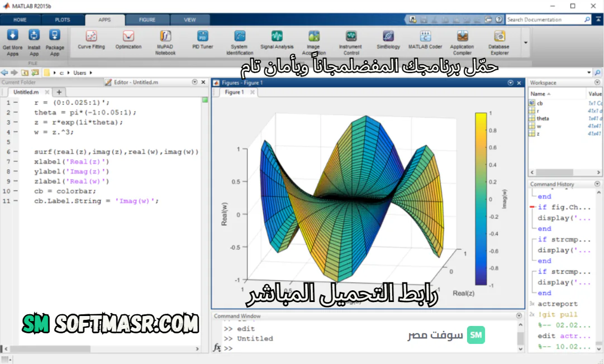Open the Database Explorer app
The height and width of the screenshot is (364, 604).
point(499,43)
